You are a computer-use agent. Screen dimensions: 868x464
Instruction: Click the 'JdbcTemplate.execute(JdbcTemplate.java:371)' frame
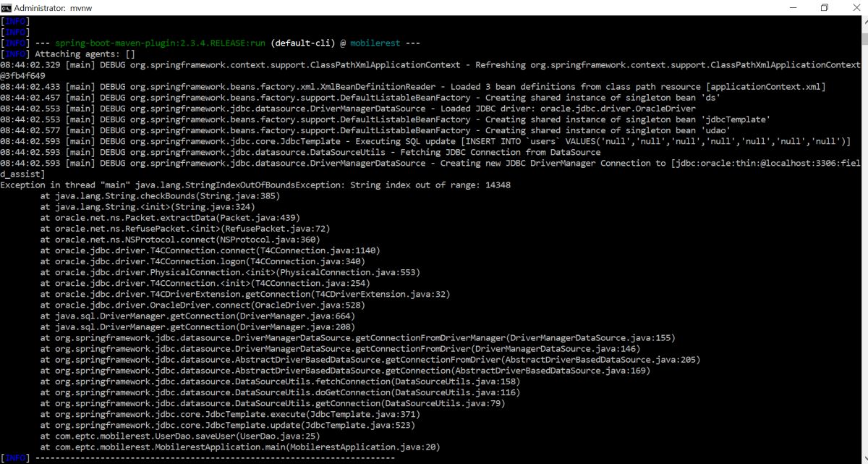[230, 413]
